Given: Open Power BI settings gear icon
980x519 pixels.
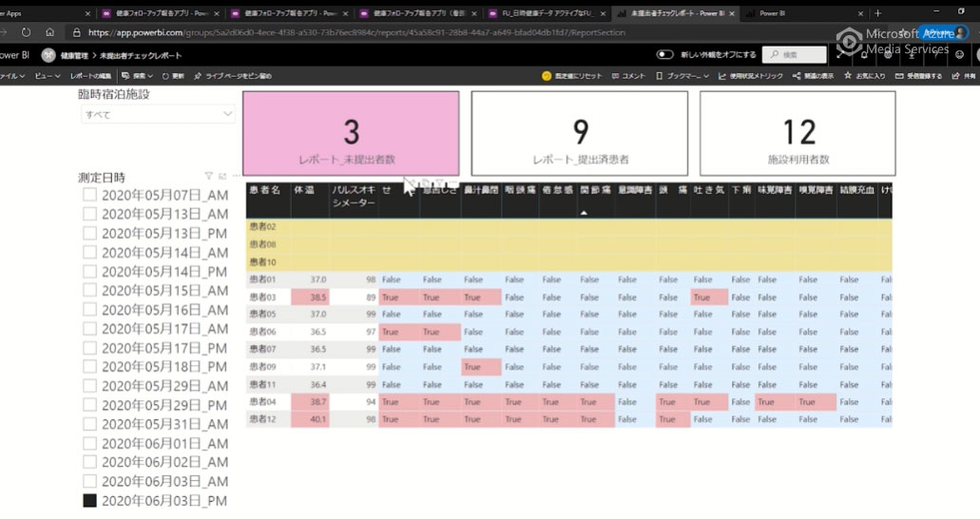Looking at the screenshot, I should coord(888,55).
